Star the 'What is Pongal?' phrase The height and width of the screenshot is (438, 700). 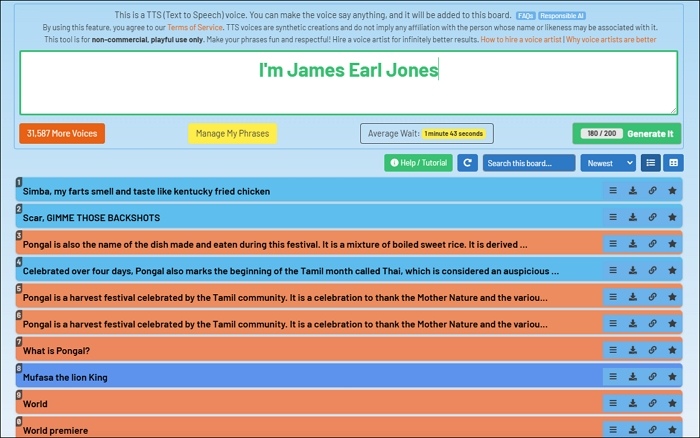(x=672, y=350)
